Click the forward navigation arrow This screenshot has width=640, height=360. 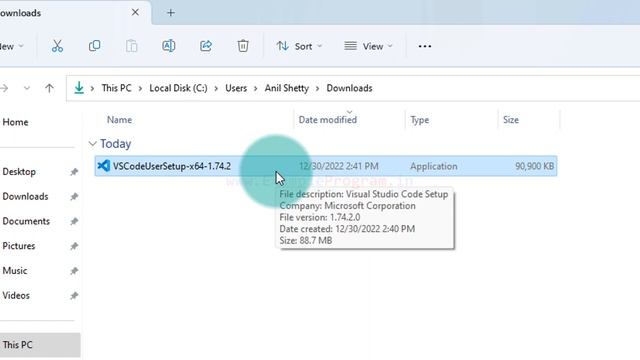pyautogui.click(x=4, y=88)
